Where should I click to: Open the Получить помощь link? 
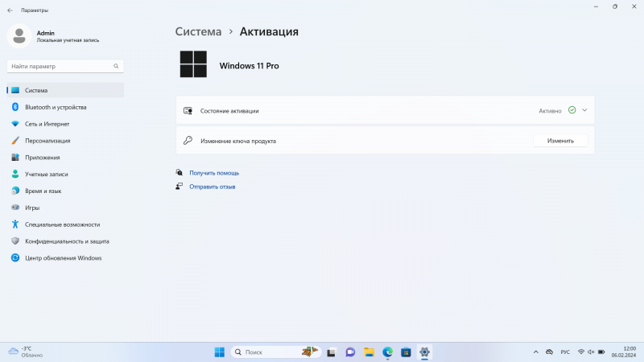click(x=214, y=173)
